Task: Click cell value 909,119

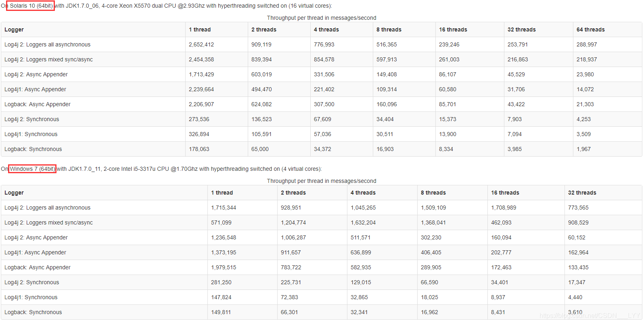Action: click(x=261, y=44)
